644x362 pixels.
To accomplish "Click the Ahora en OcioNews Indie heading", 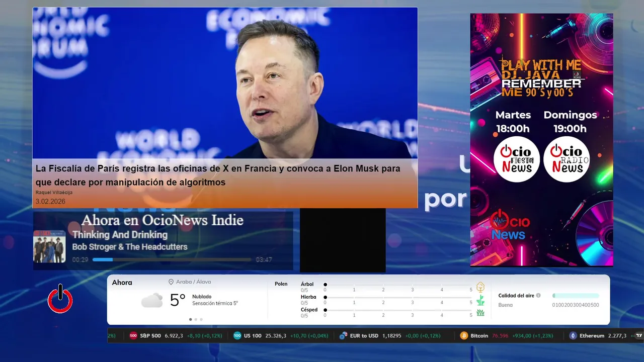I will click(x=162, y=220).
